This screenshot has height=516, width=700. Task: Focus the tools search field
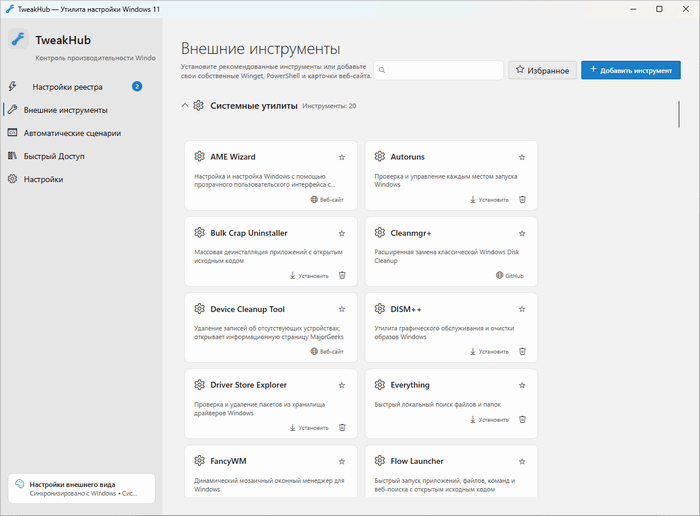pyautogui.click(x=438, y=70)
